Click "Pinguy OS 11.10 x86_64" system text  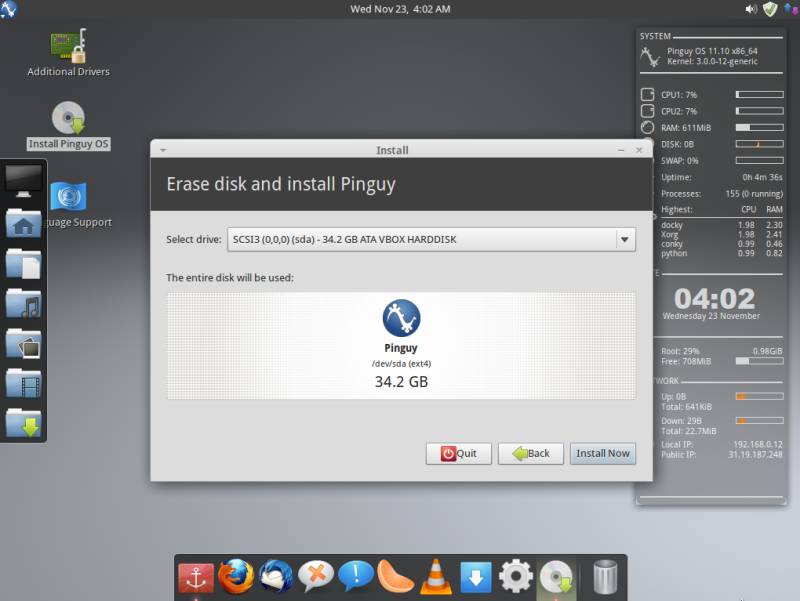(x=712, y=51)
